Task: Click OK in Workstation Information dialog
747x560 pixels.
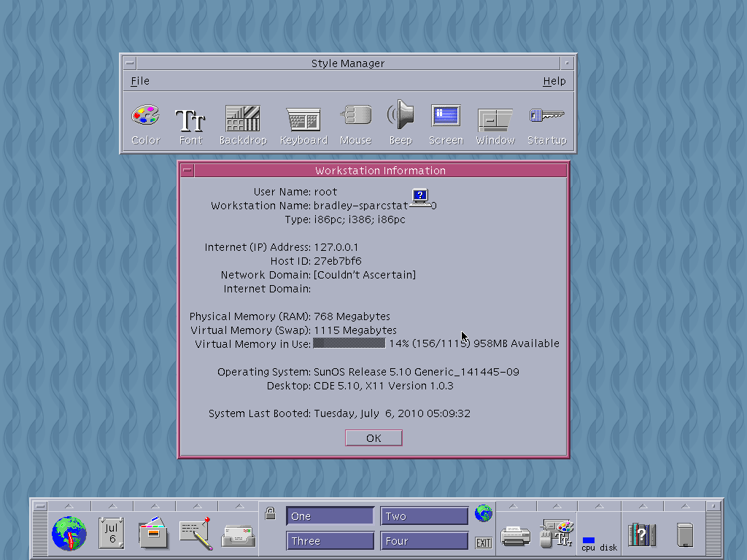Action: [x=373, y=438]
